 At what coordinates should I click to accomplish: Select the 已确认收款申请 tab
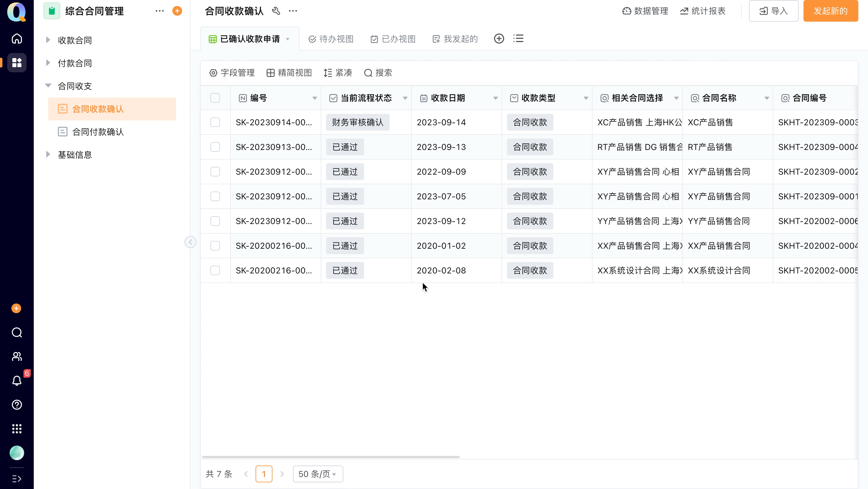click(x=250, y=39)
